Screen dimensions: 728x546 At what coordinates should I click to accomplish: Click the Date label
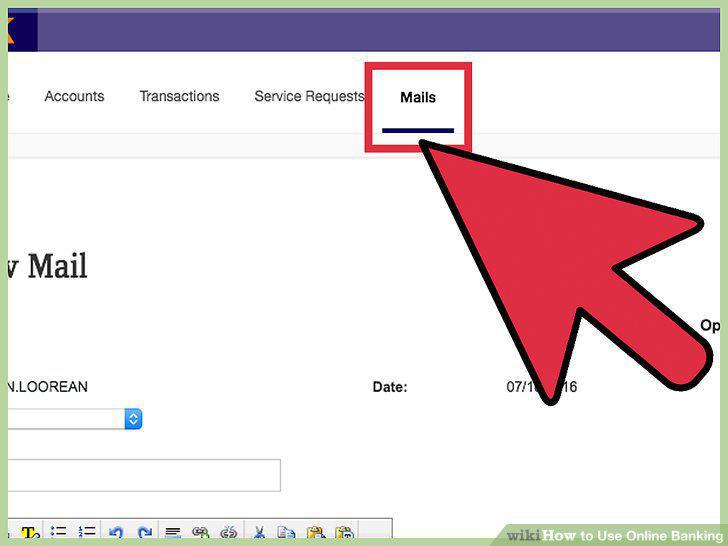390,387
